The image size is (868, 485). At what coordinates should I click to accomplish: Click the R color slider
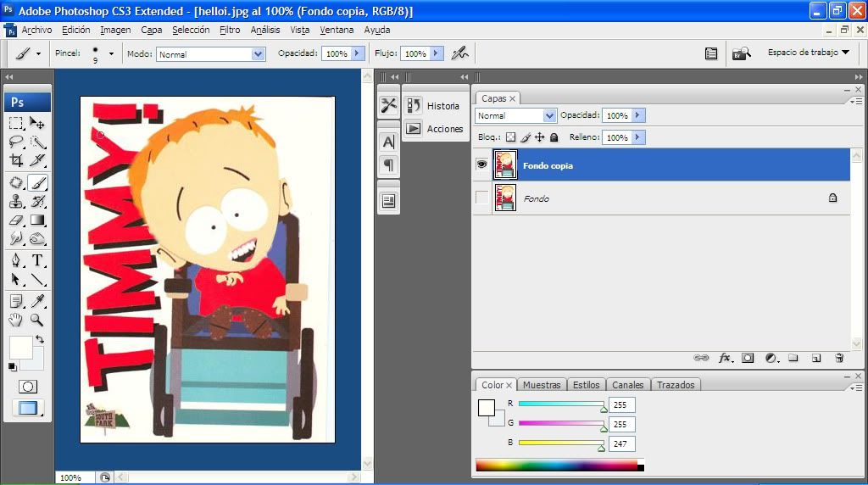click(x=561, y=404)
